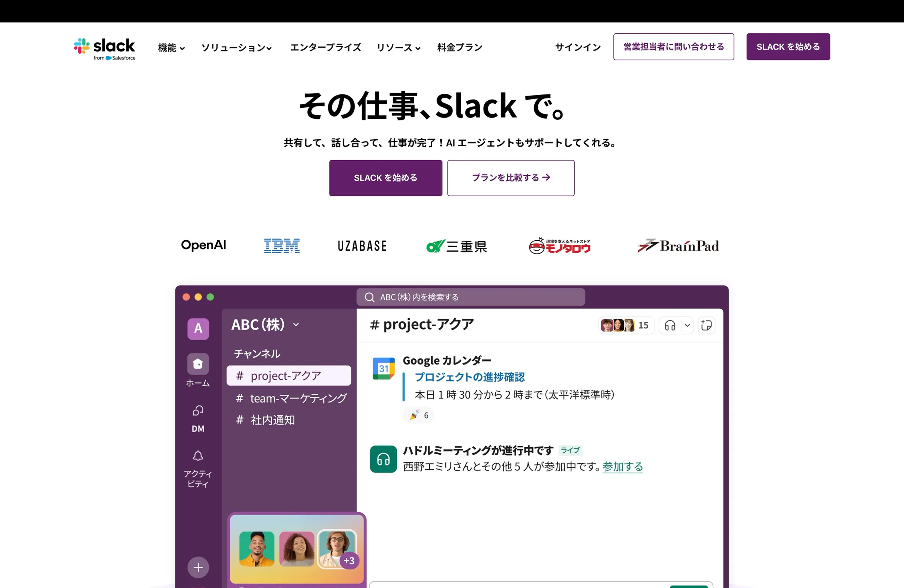This screenshot has height=588, width=904.
Task: Click the Google Calendar icon in the message
Action: coord(384,369)
